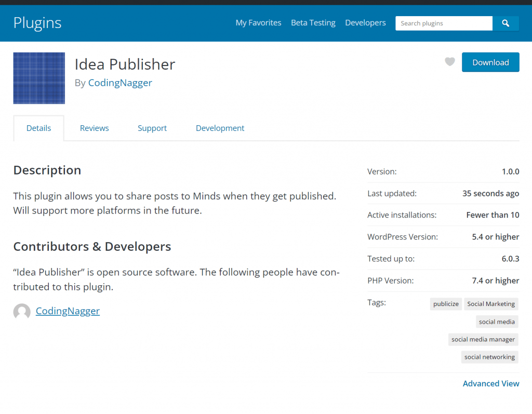This screenshot has height=414, width=532.
Task: Switch to the Details tab
Action: (x=39, y=128)
